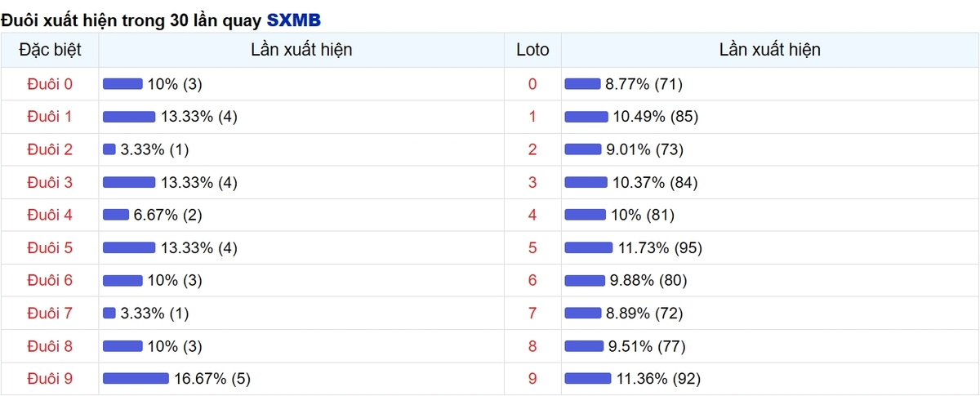
Task: Click the Loto 0 bar showing 8.77%
Action: (x=583, y=84)
